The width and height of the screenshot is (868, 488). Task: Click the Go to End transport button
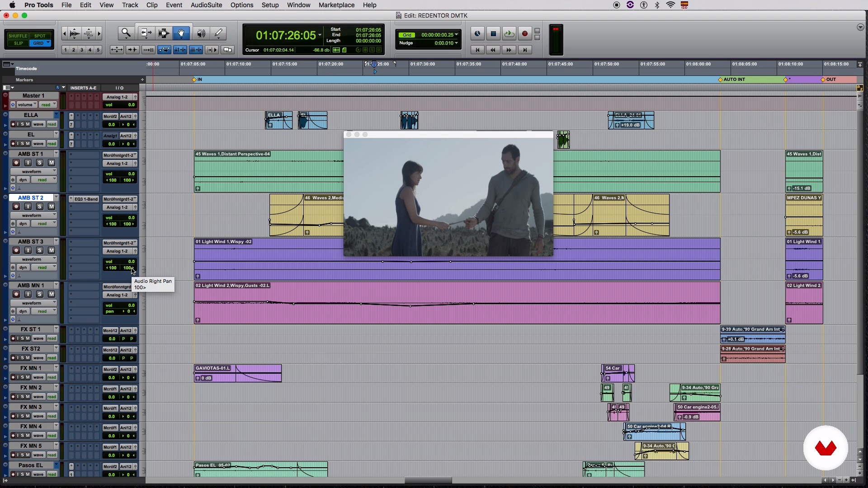525,50
